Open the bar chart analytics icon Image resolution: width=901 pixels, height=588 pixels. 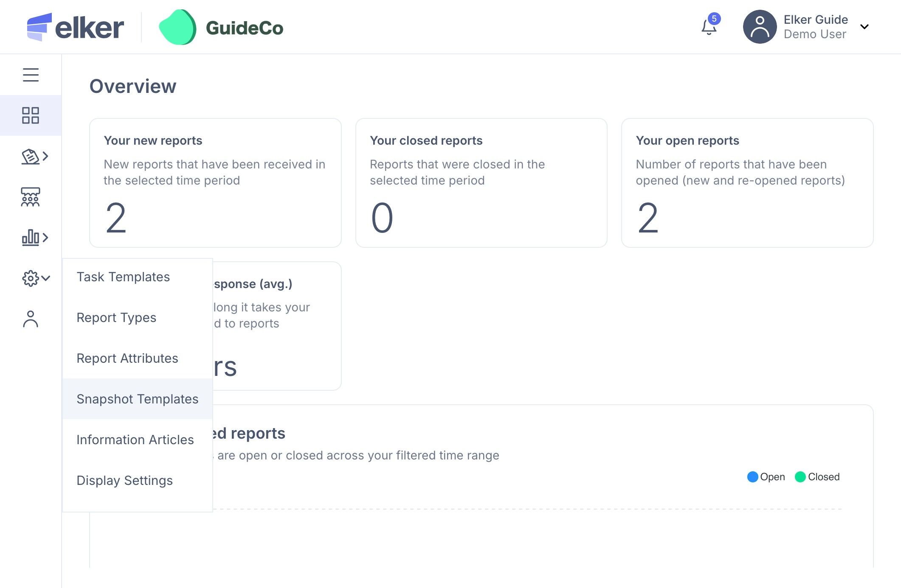click(31, 238)
